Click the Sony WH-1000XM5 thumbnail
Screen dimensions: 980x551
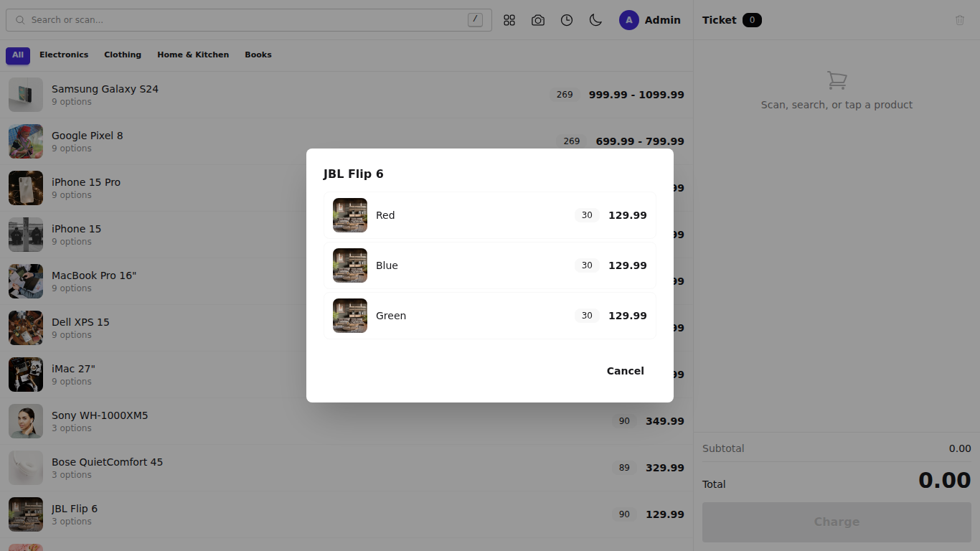(x=26, y=421)
